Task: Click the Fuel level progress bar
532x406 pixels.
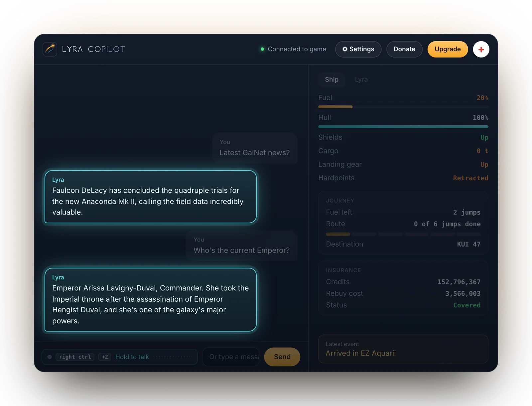Action: (x=403, y=107)
